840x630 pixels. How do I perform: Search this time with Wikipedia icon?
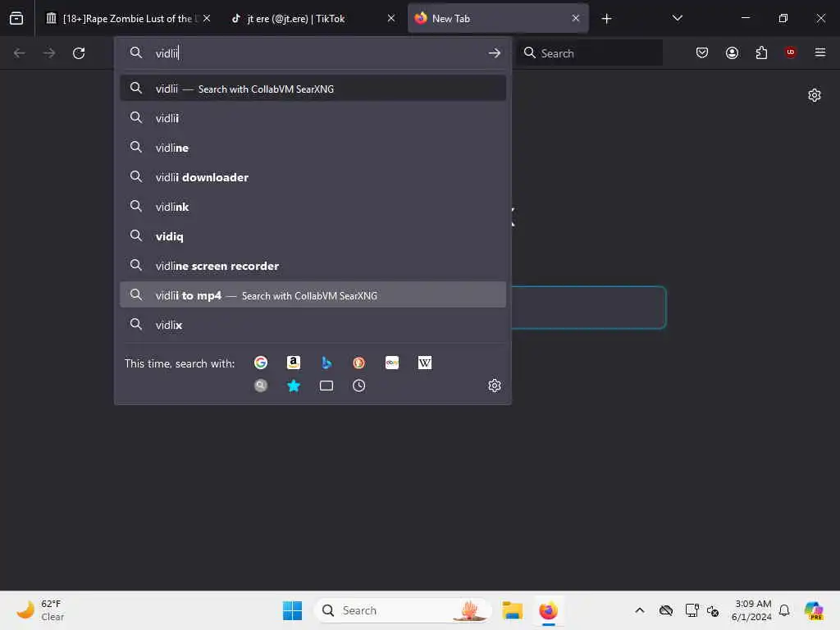click(425, 363)
